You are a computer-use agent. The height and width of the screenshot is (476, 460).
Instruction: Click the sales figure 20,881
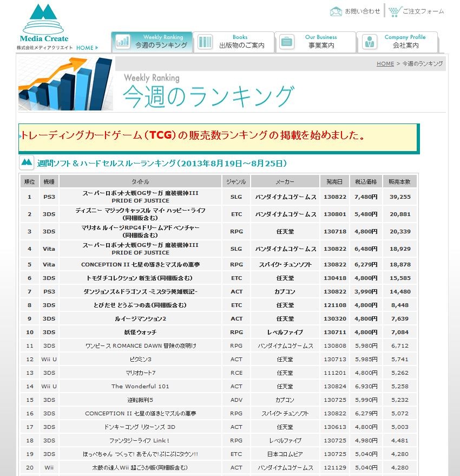click(x=400, y=214)
